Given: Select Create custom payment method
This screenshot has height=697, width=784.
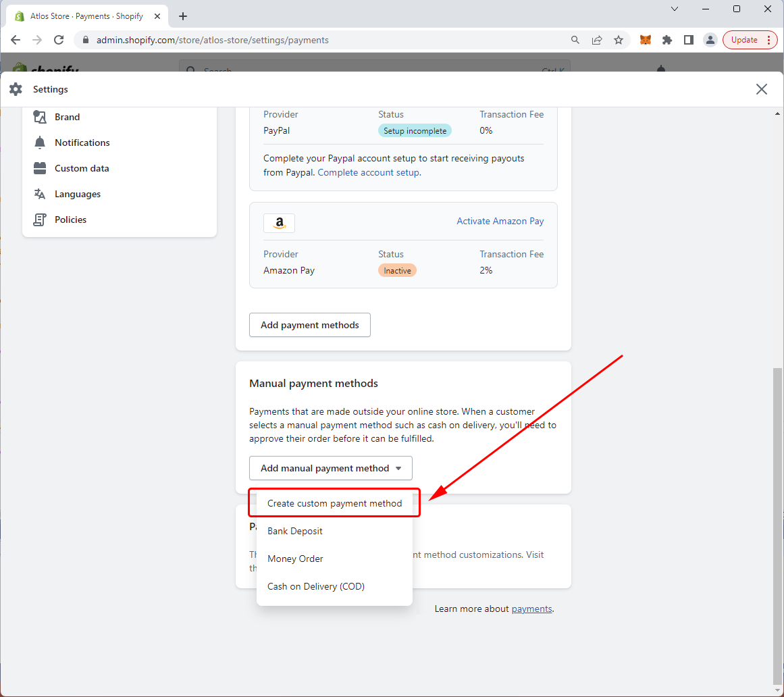Looking at the screenshot, I should 334,503.
